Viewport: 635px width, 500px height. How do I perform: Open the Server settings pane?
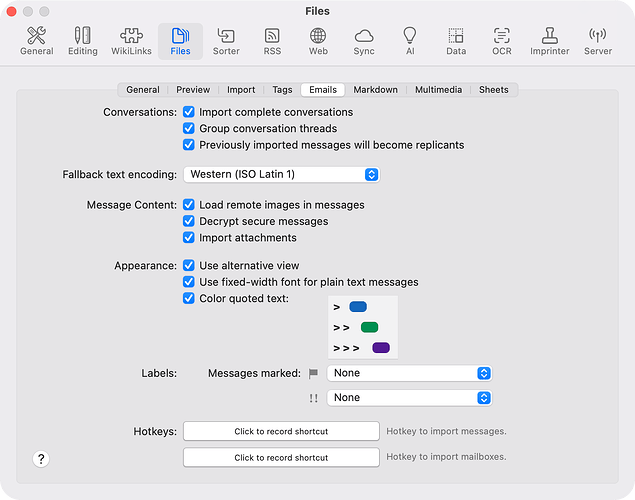click(598, 41)
